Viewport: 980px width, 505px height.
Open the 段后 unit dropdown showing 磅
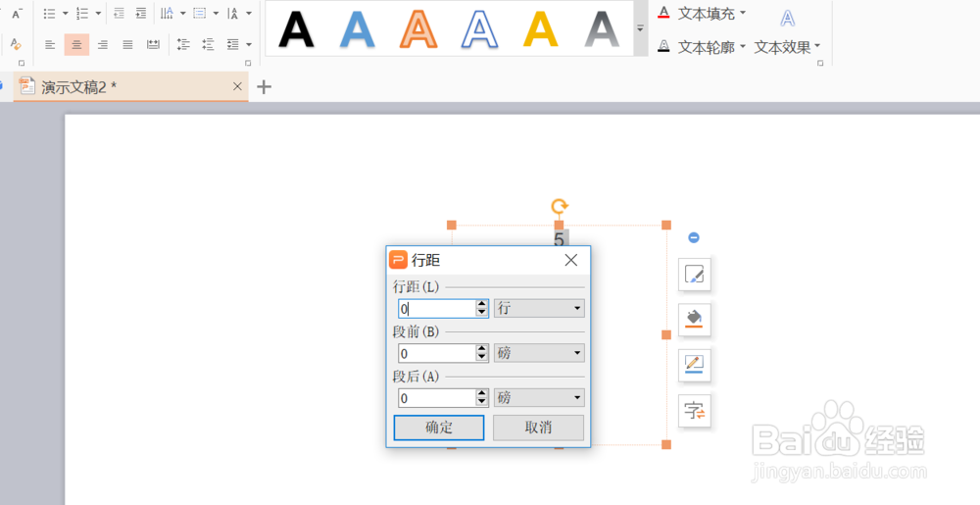pos(539,397)
